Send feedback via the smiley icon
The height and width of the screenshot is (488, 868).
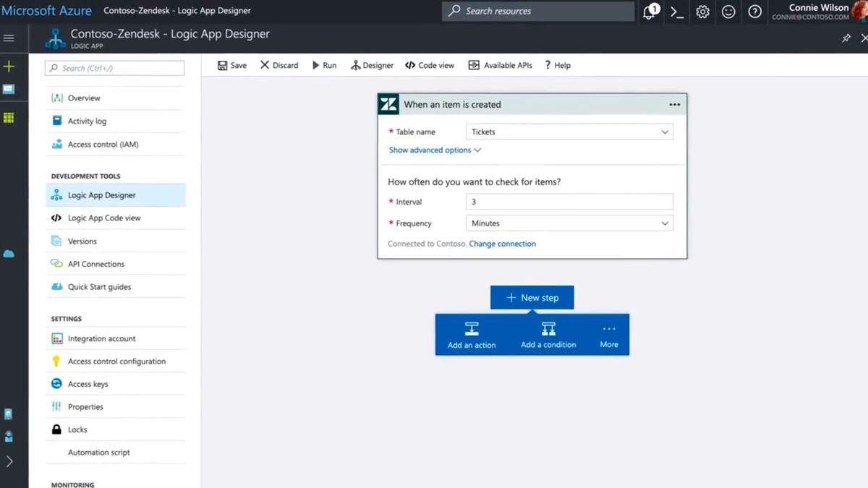(728, 12)
